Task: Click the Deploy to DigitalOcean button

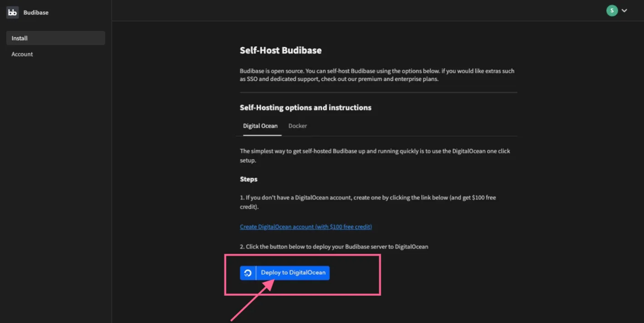Action: [285, 273]
